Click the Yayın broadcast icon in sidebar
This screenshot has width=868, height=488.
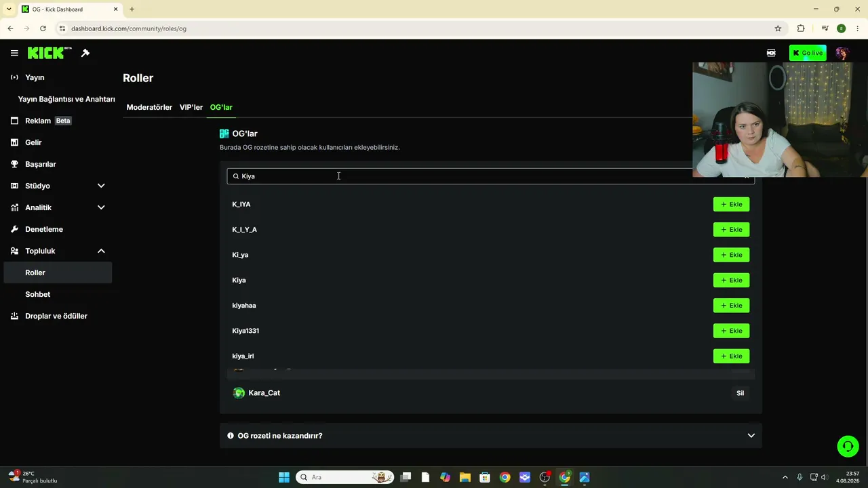14,77
